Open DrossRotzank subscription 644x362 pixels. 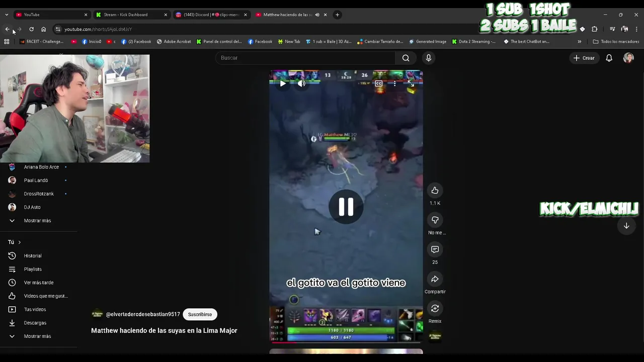(x=39, y=194)
